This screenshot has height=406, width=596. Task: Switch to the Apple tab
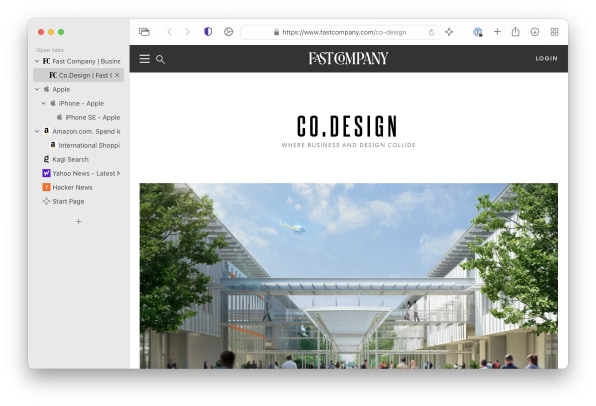[x=57, y=89]
